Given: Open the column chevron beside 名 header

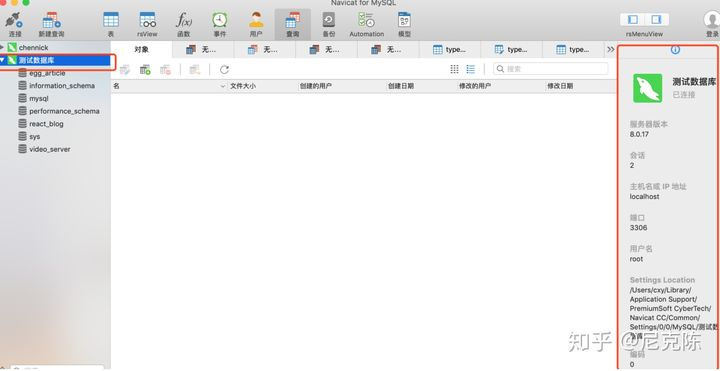Looking at the screenshot, I should pyautogui.click(x=223, y=86).
